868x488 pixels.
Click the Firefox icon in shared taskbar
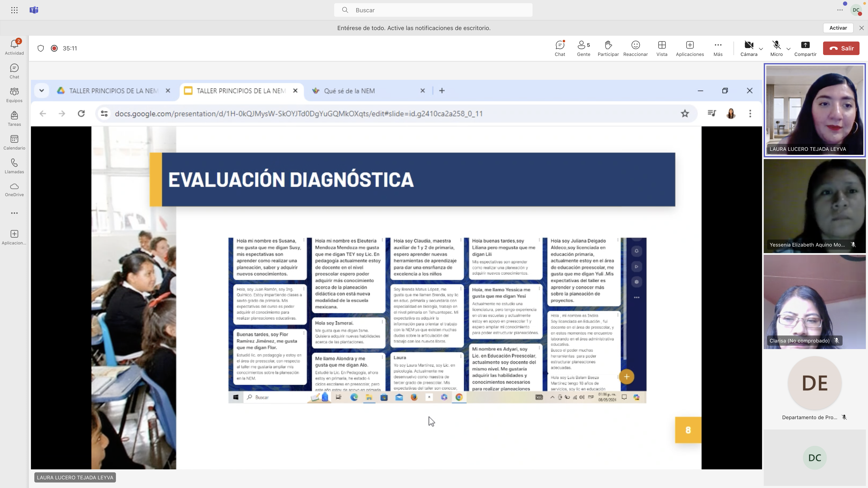(414, 397)
